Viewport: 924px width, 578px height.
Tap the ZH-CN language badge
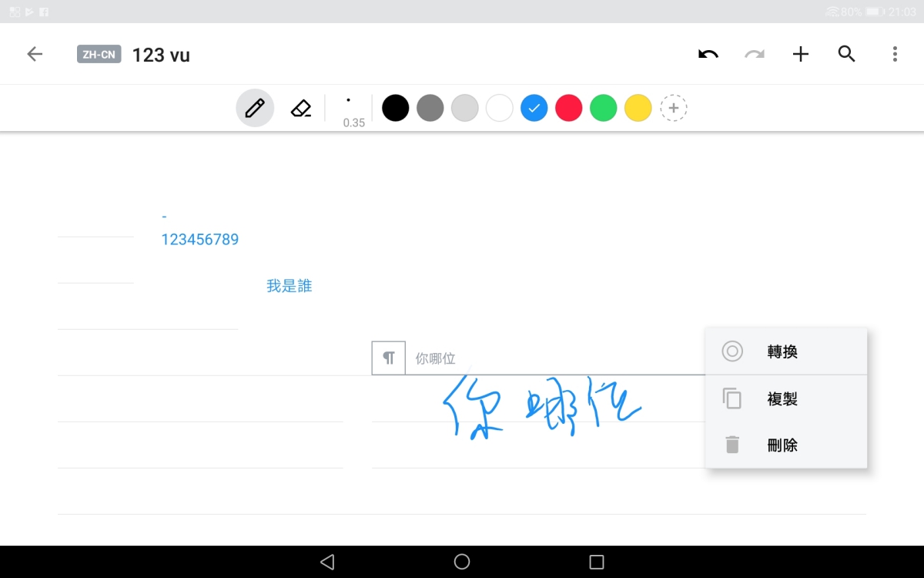(99, 55)
